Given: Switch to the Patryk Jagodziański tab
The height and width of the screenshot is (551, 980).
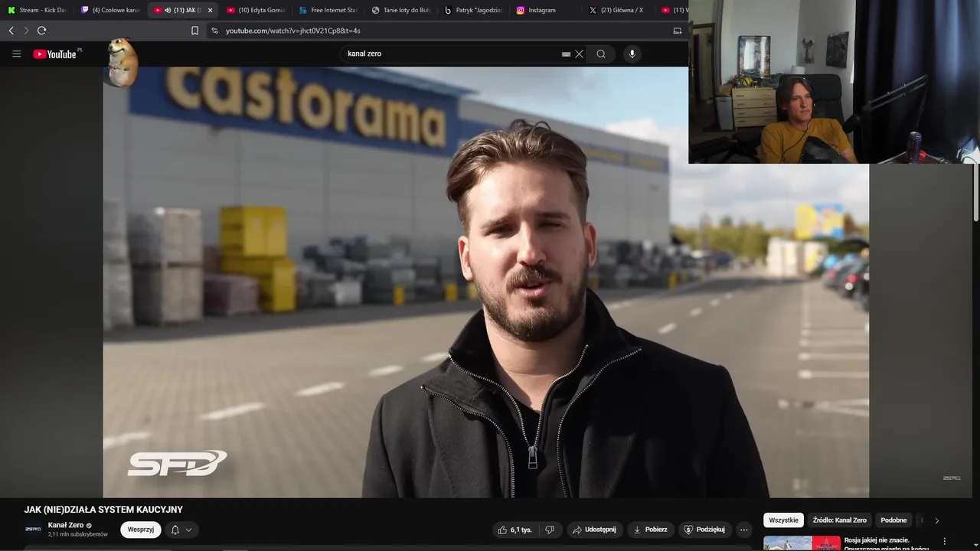Looking at the screenshot, I should coord(474,10).
